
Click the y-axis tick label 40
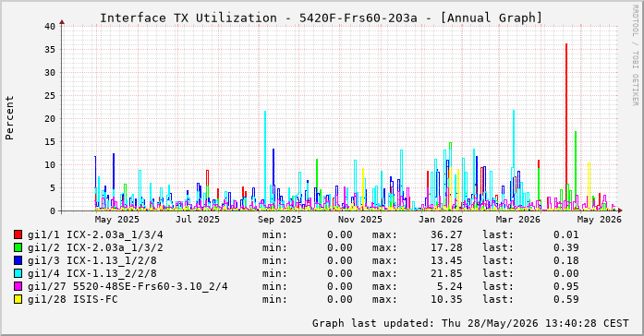coord(50,26)
